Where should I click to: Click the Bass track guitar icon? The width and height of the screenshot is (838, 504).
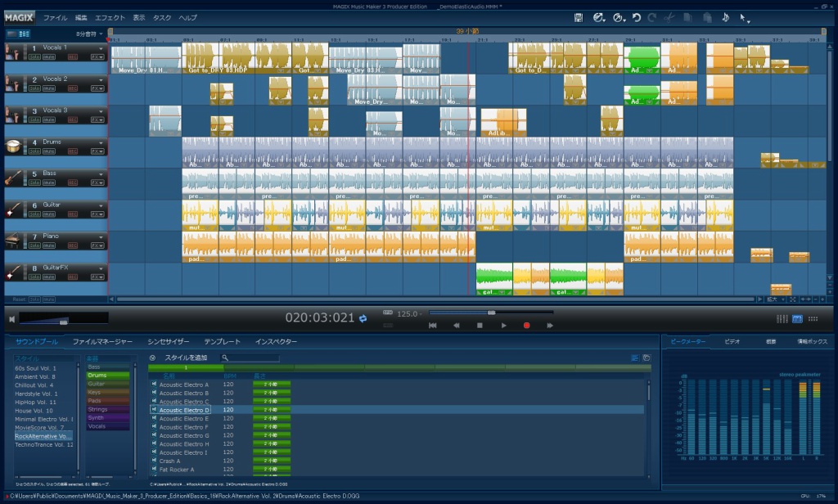(13, 178)
